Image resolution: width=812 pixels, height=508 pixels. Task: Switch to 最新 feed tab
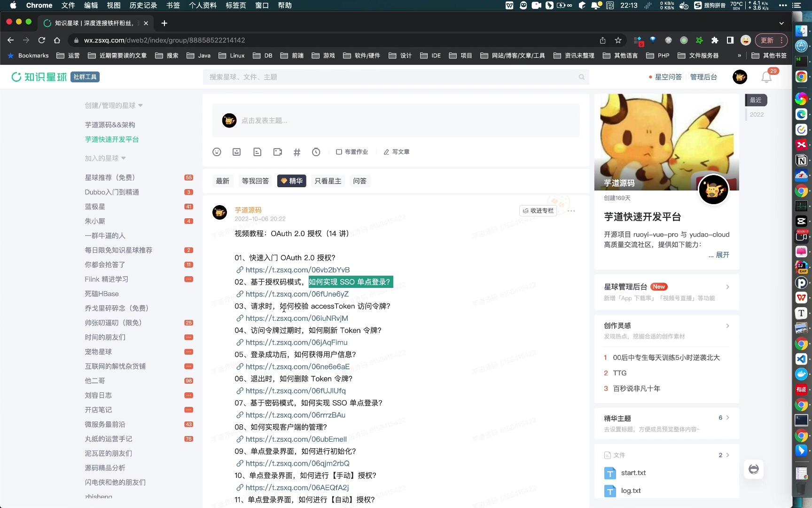pyautogui.click(x=223, y=181)
